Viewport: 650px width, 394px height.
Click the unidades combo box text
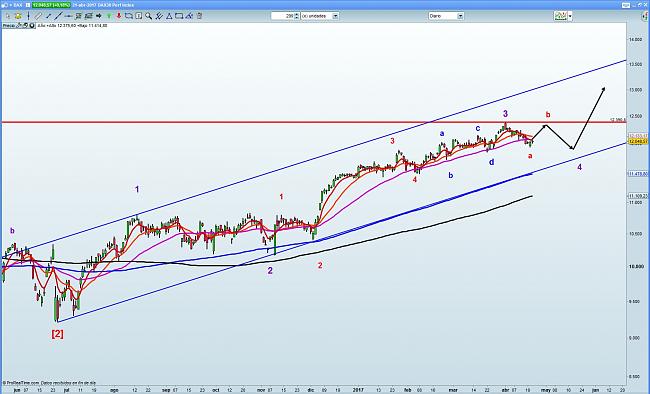point(317,16)
